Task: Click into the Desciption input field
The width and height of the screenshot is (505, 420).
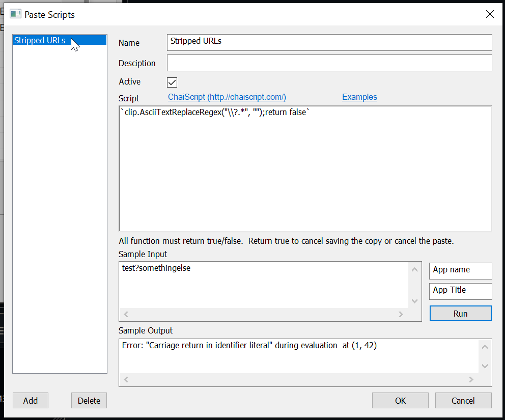Action: 329,63
